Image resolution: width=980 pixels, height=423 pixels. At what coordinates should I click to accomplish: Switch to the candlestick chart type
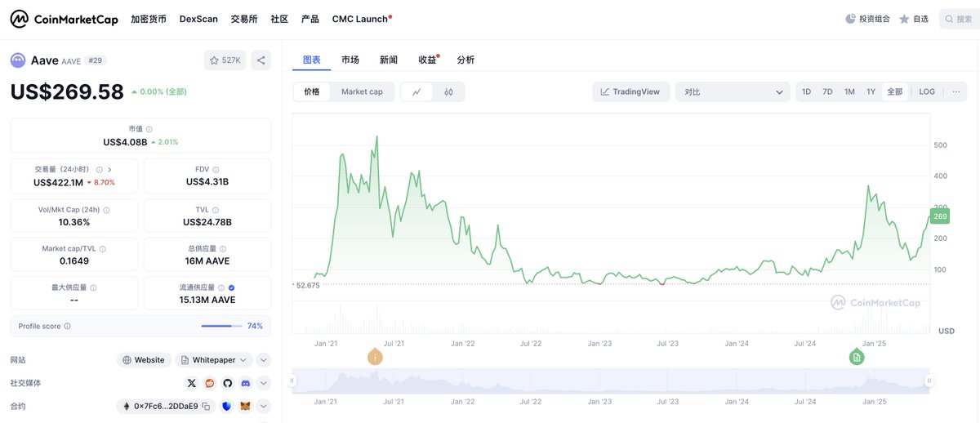[448, 92]
